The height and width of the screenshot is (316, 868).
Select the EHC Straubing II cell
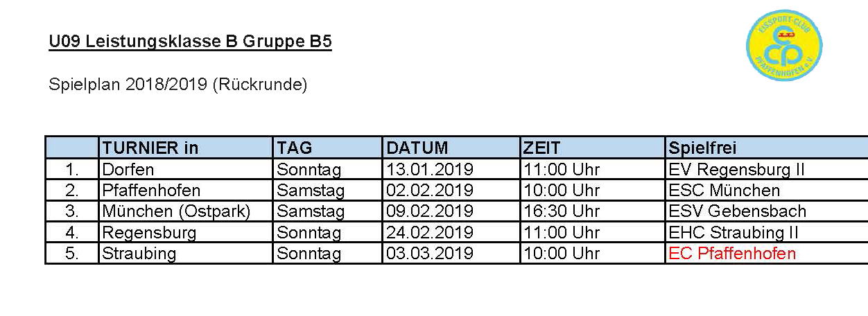click(767, 232)
